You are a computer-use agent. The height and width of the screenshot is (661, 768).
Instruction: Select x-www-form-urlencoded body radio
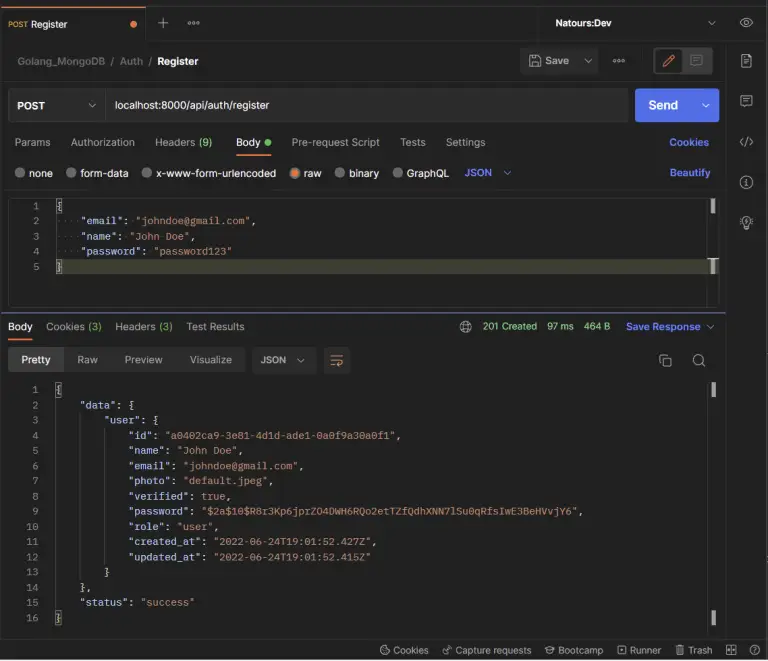click(x=146, y=173)
